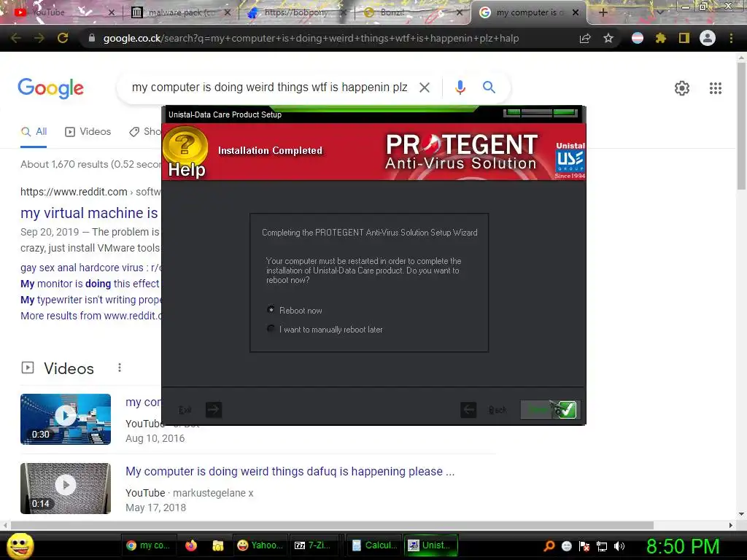
Task: Open Help in the Protegent setup window
Action: (x=186, y=152)
